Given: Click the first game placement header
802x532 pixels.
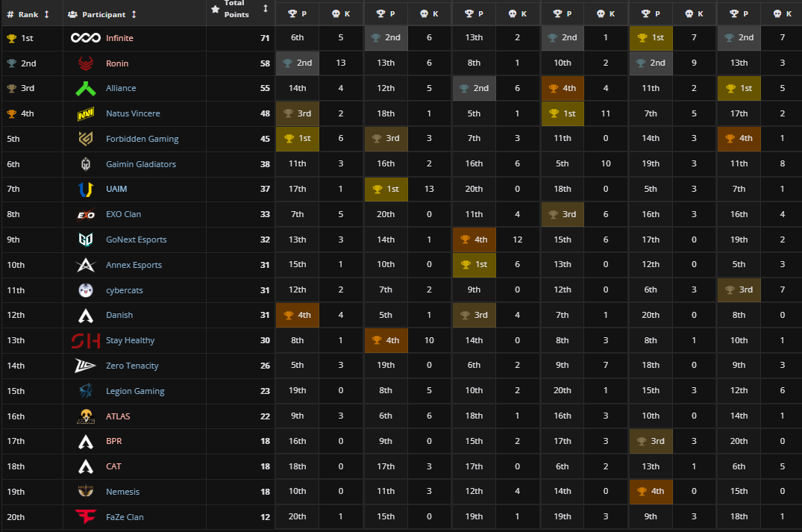Looking at the screenshot, I should pos(297,14).
